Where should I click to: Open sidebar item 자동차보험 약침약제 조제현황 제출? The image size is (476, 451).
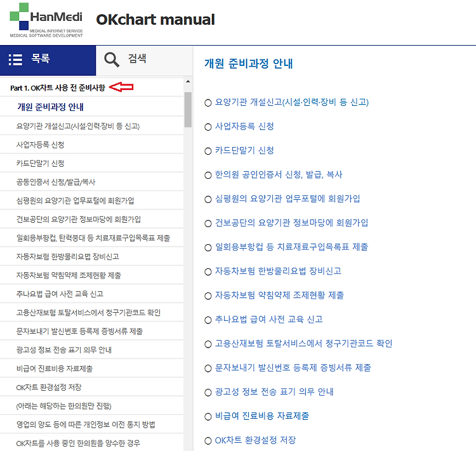coord(69,275)
